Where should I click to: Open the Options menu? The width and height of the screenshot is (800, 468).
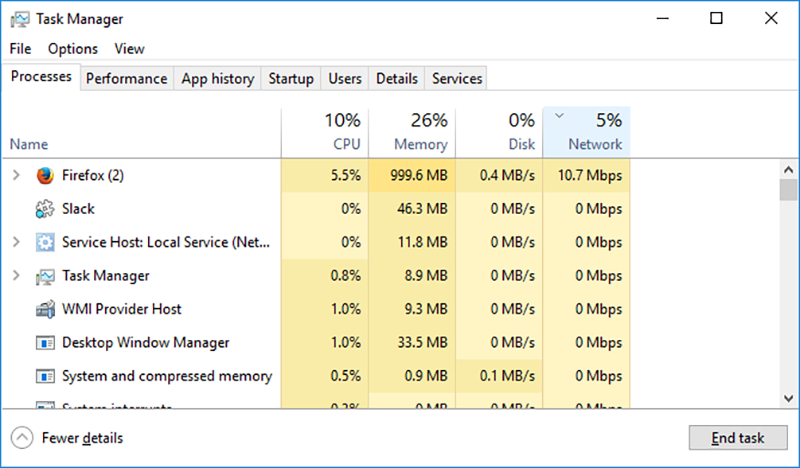click(x=73, y=48)
